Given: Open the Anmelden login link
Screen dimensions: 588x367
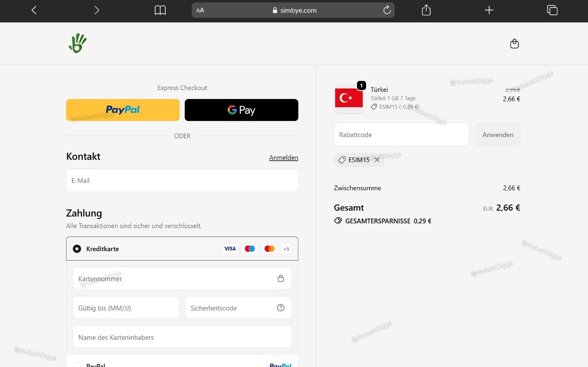Looking at the screenshot, I should [x=283, y=158].
